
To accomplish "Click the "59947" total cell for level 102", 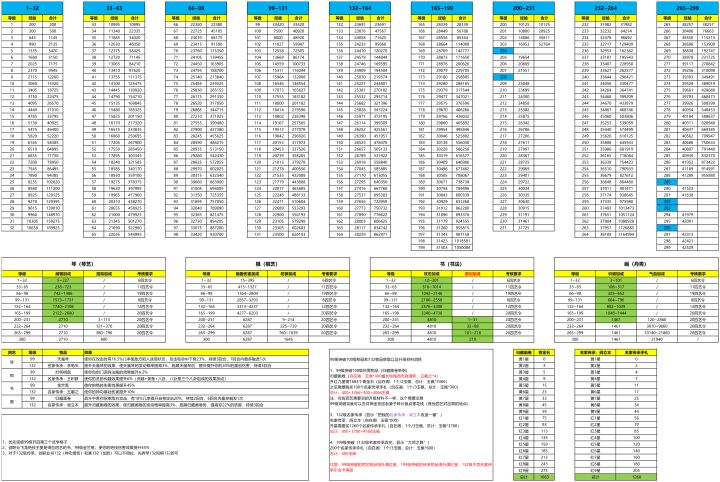I will tap(298, 44).
